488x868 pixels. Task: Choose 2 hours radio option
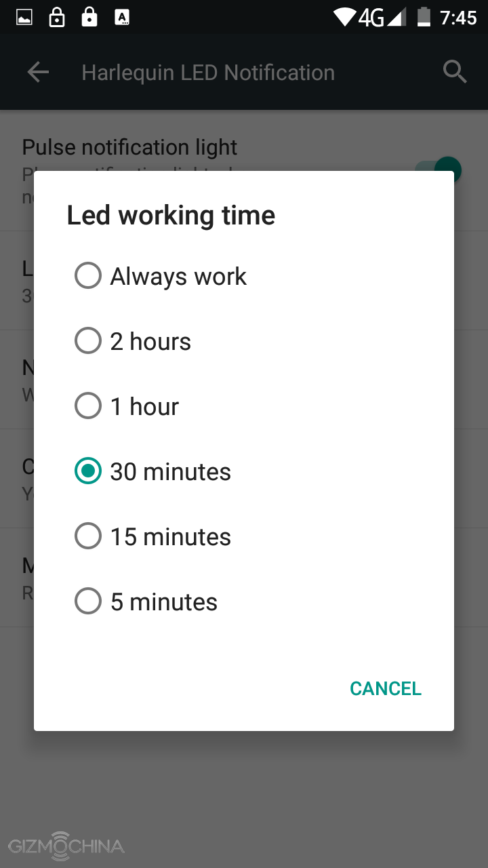(x=88, y=341)
